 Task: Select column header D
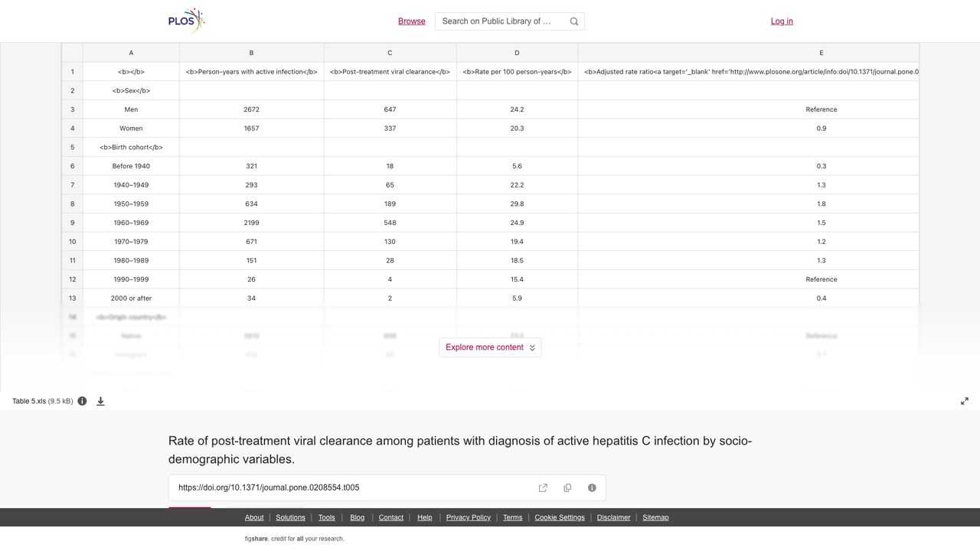pyautogui.click(x=517, y=53)
